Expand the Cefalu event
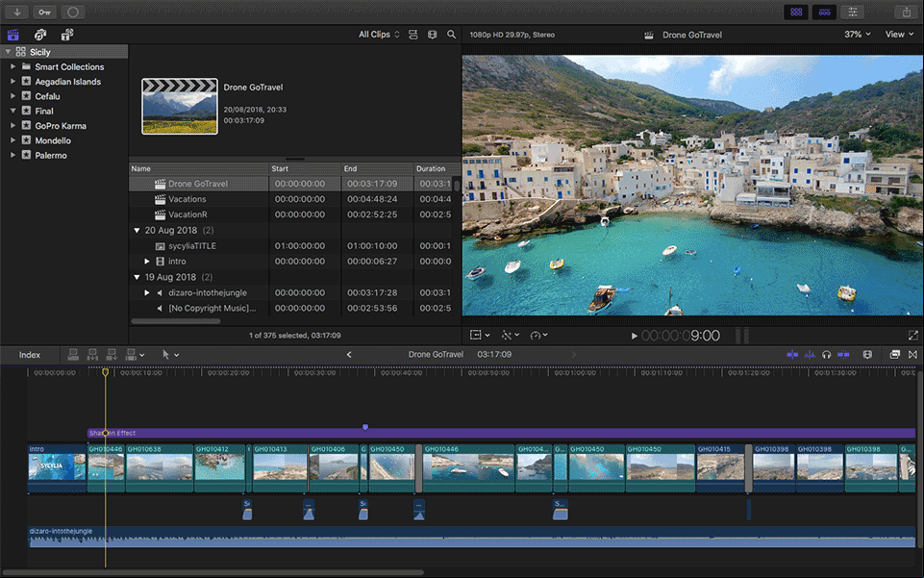Screen dimensions: 924x578 [12, 96]
